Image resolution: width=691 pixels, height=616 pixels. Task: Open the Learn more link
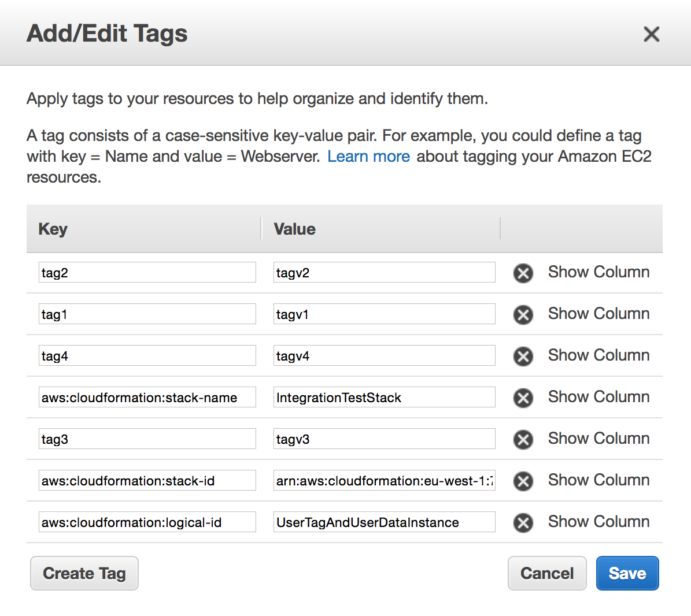pos(368,156)
